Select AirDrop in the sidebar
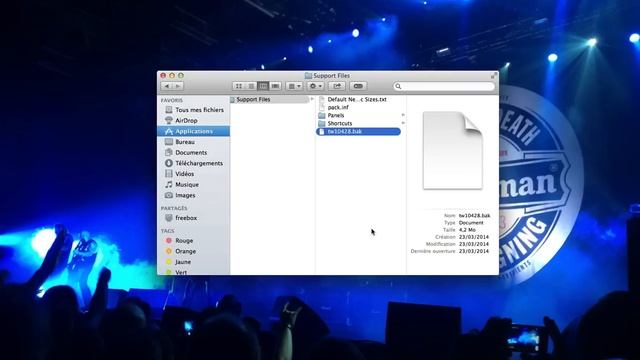This screenshot has width=640, height=360. (x=193, y=120)
